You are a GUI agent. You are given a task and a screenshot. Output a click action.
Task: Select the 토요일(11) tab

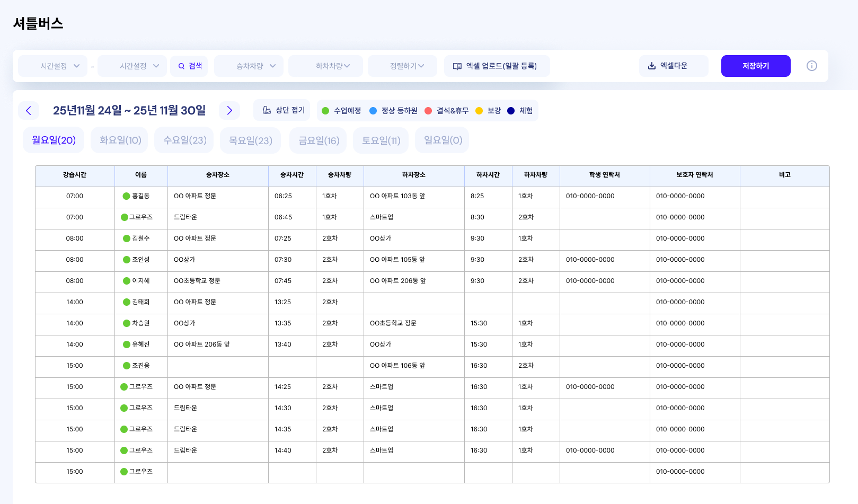pyautogui.click(x=381, y=140)
